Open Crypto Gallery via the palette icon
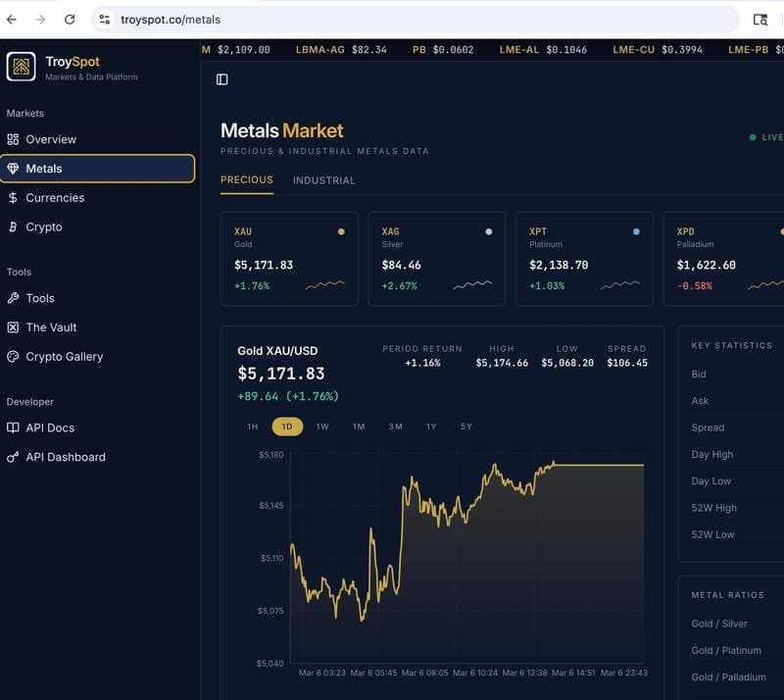The image size is (784, 700). pyautogui.click(x=14, y=356)
